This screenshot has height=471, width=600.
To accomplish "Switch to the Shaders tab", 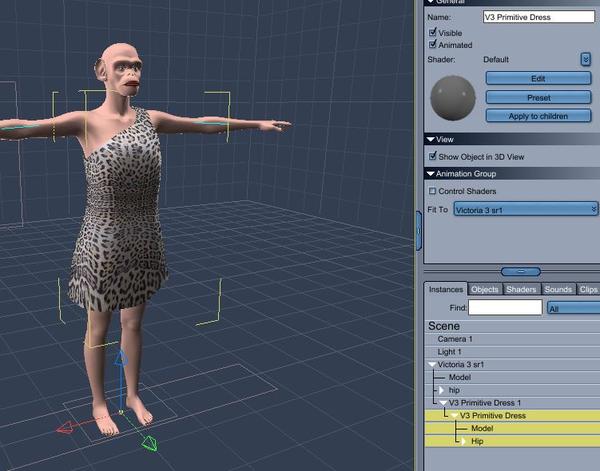I will (521, 289).
